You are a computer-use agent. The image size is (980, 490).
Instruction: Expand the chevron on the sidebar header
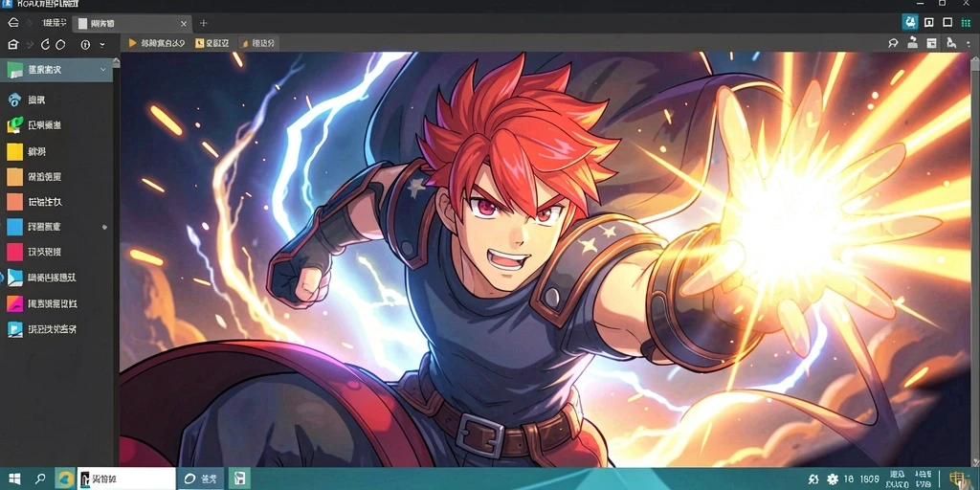tap(103, 69)
